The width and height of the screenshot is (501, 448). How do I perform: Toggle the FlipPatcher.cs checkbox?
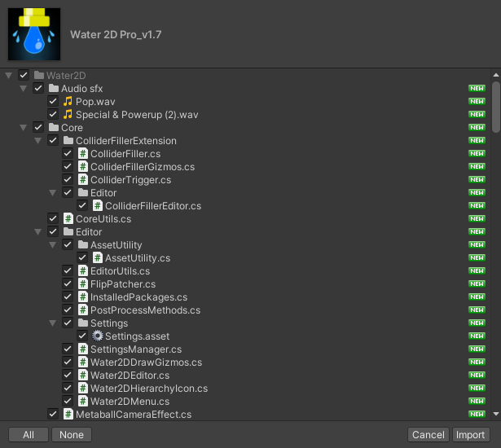pos(68,283)
